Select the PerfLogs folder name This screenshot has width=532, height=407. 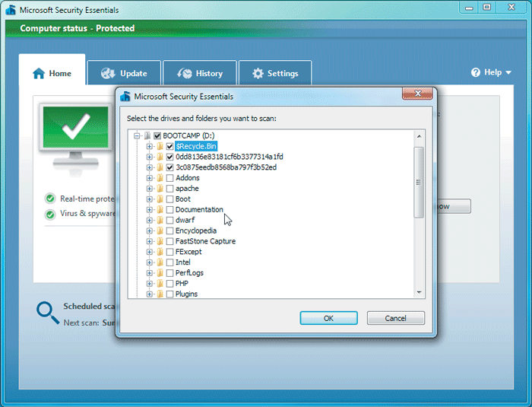pyautogui.click(x=189, y=273)
